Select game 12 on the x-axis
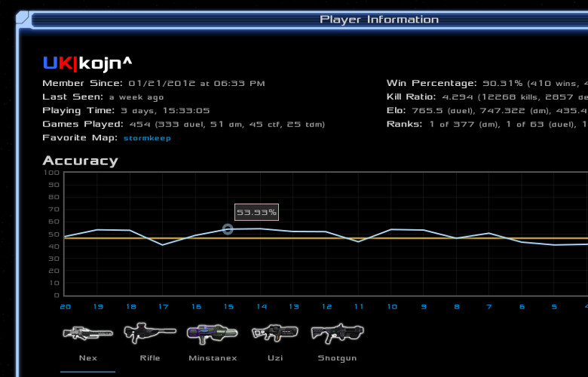 click(x=326, y=307)
